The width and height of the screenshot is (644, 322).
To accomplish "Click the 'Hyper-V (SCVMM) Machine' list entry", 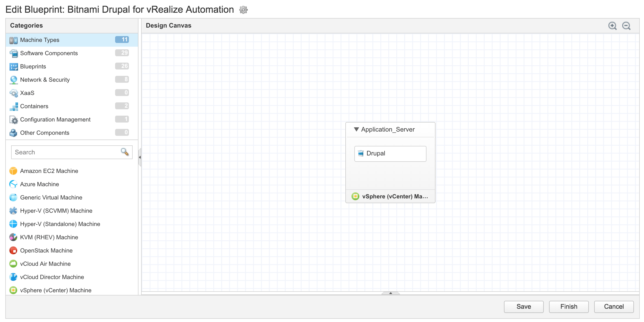I will 56,211.
